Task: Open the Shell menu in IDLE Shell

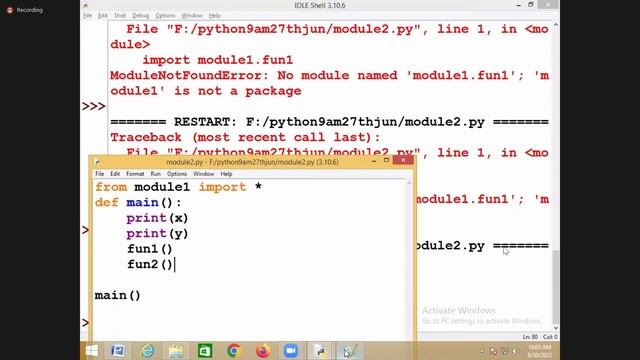Action: [x=120, y=16]
